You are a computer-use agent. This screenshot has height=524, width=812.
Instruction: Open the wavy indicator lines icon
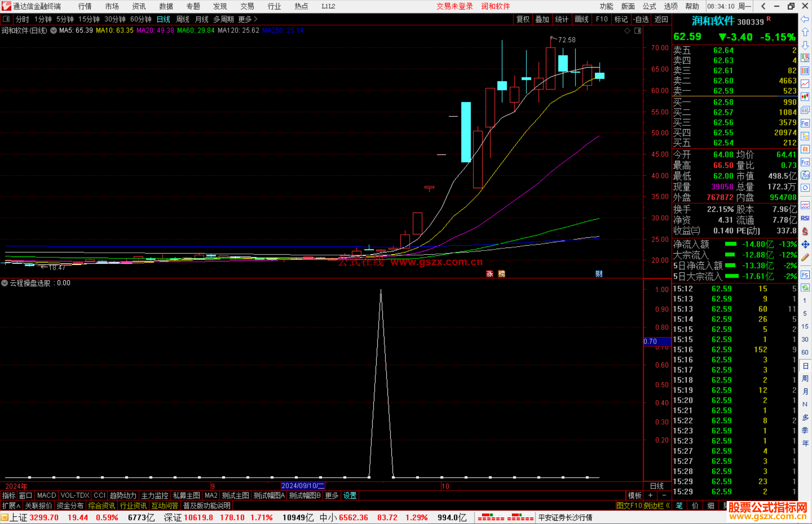[x=805, y=205]
